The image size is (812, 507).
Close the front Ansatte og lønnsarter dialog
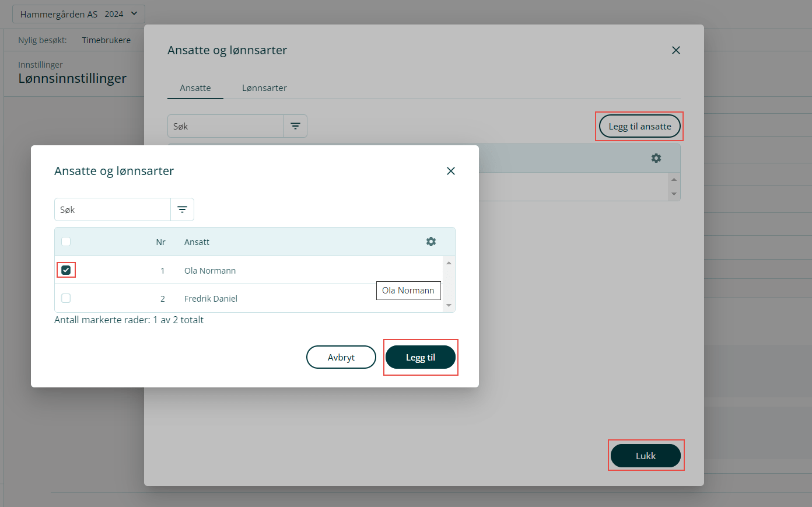(450, 171)
